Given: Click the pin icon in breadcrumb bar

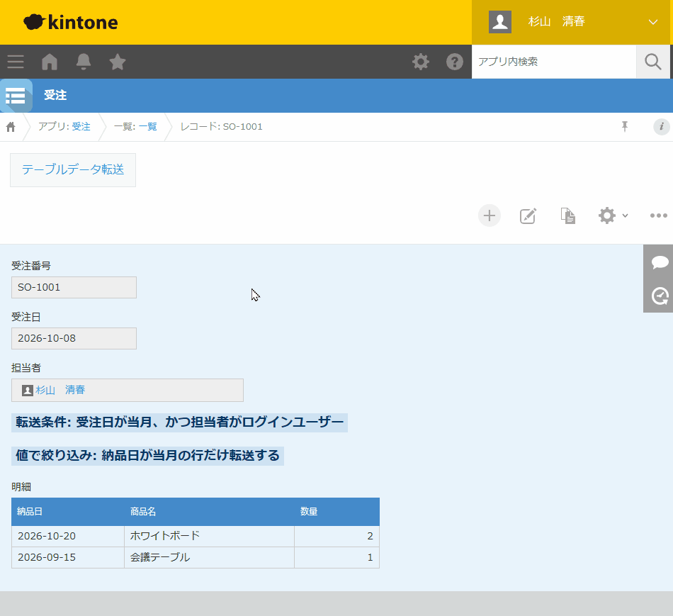Looking at the screenshot, I should click(625, 126).
